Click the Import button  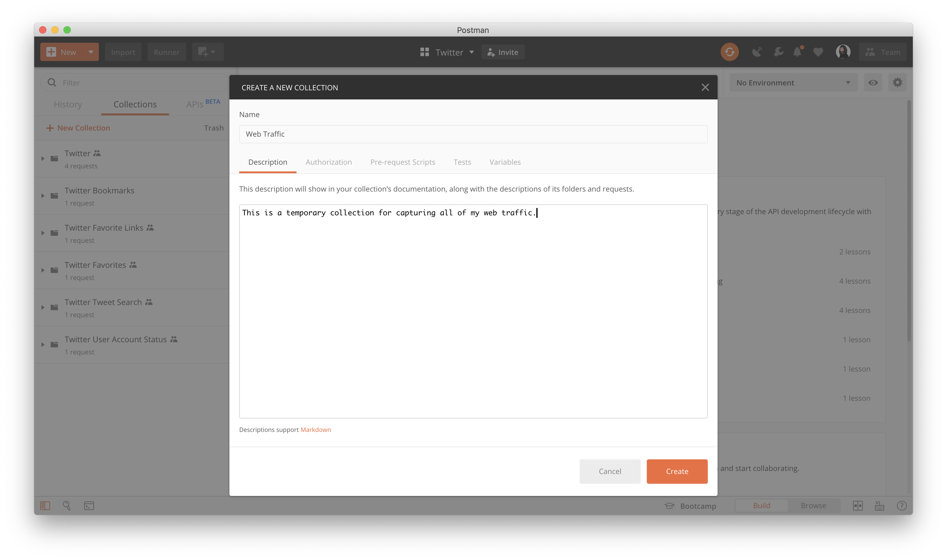123,52
